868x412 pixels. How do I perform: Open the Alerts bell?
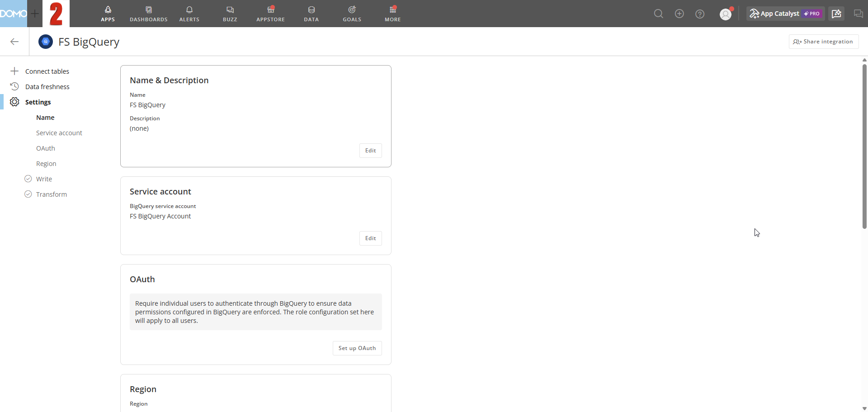click(x=189, y=14)
